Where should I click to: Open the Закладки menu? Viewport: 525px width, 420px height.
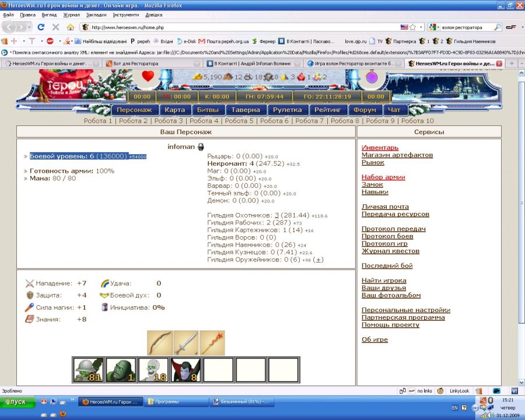coord(96,15)
